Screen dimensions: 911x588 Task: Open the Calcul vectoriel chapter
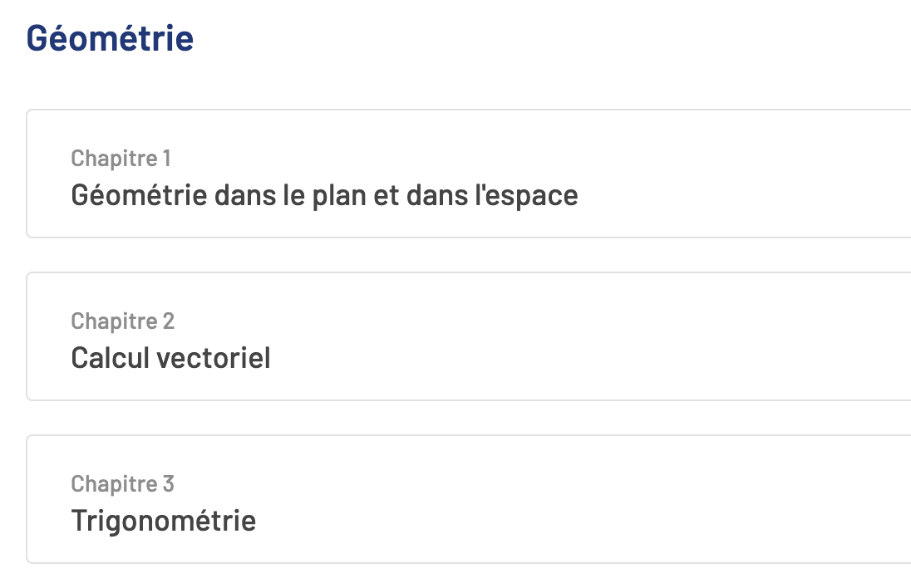pyautogui.click(x=170, y=359)
